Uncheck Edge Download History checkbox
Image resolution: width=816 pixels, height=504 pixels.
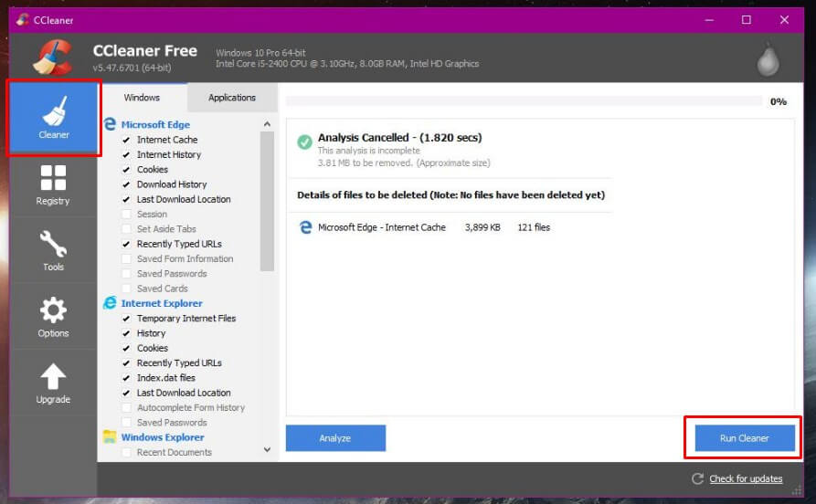126,184
